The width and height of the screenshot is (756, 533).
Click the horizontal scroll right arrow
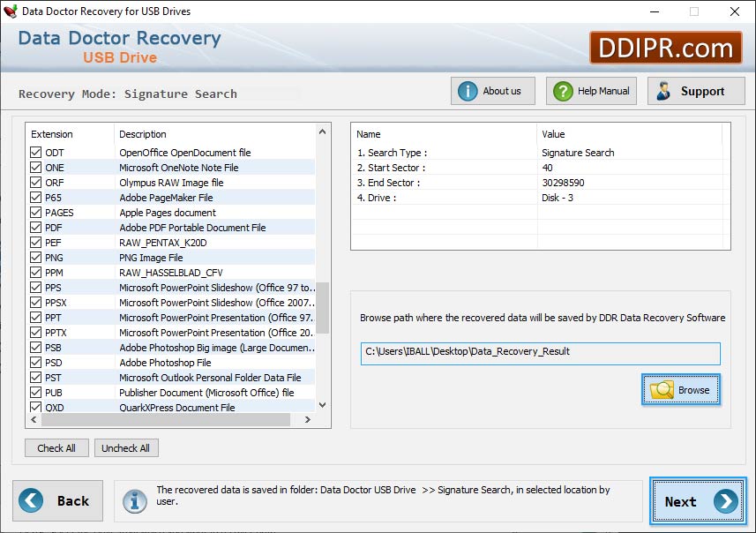click(x=308, y=420)
